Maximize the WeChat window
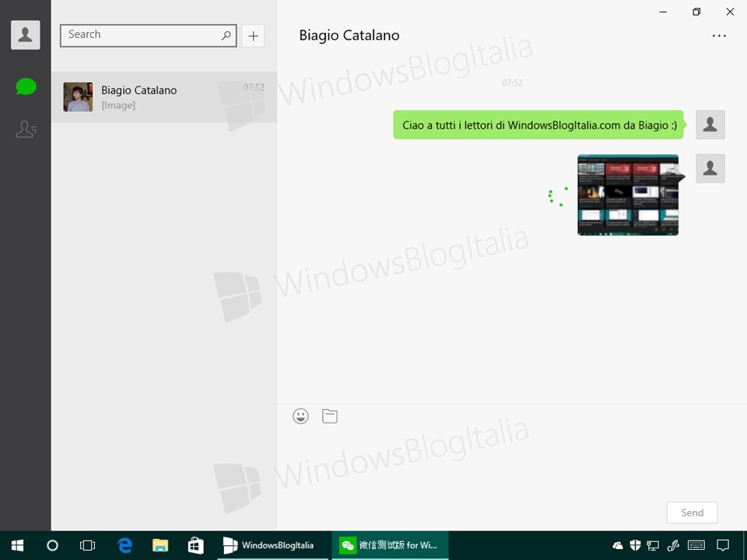Image resolution: width=747 pixels, height=560 pixels. (x=696, y=12)
